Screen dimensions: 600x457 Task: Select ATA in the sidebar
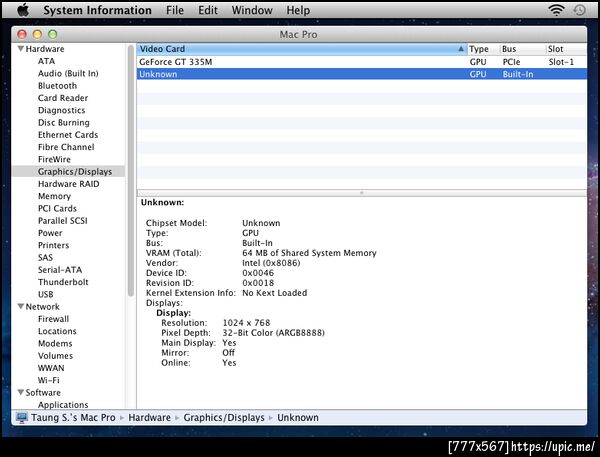[x=46, y=61]
